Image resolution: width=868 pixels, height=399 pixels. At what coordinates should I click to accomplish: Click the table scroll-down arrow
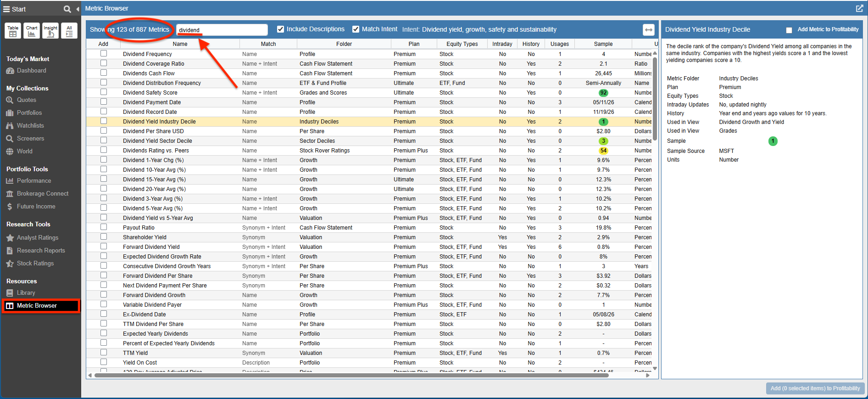(x=655, y=368)
